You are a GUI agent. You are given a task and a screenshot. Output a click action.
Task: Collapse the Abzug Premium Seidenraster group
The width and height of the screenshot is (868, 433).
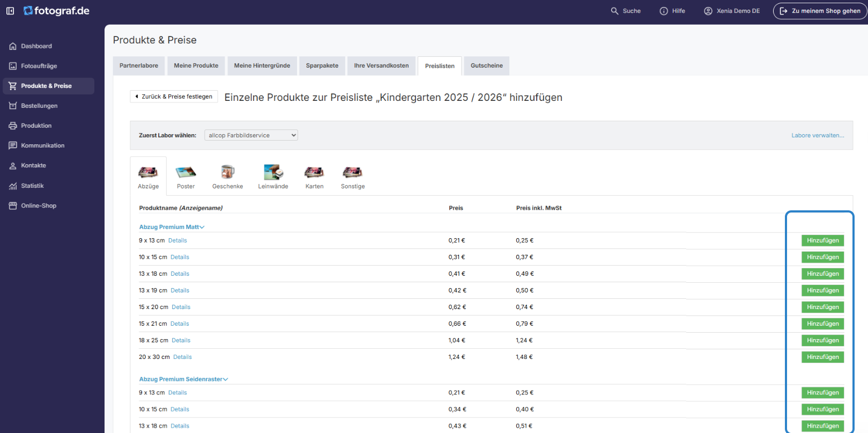(183, 379)
